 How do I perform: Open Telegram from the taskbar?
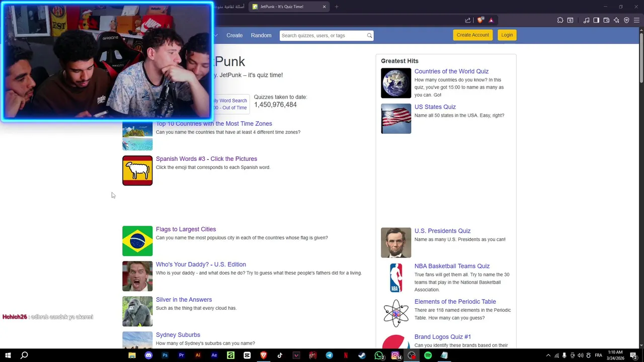(x=329, y=355)
